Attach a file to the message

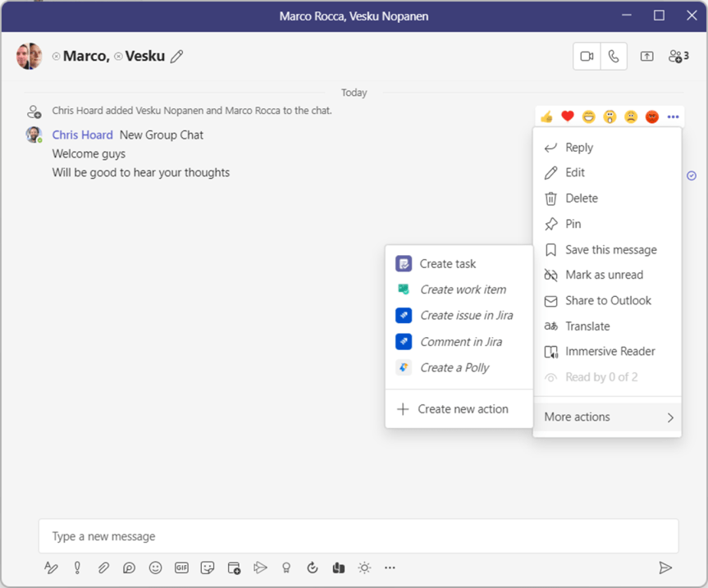pyautogui.click(x=103, y=567)
